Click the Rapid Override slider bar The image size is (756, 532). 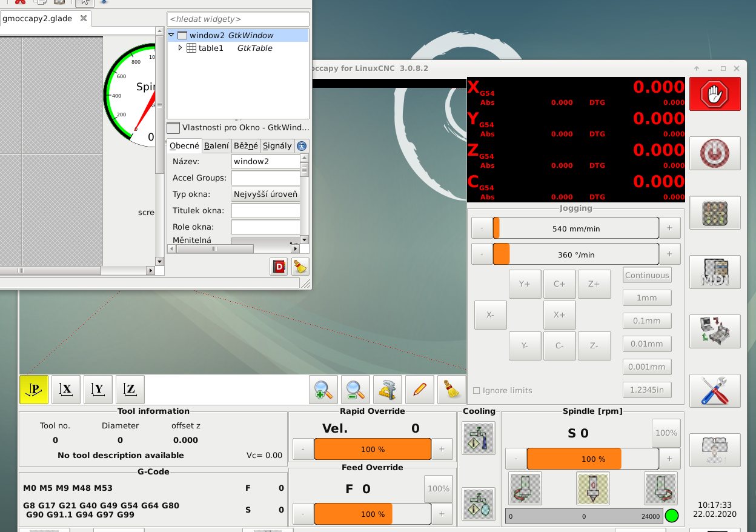373,450
